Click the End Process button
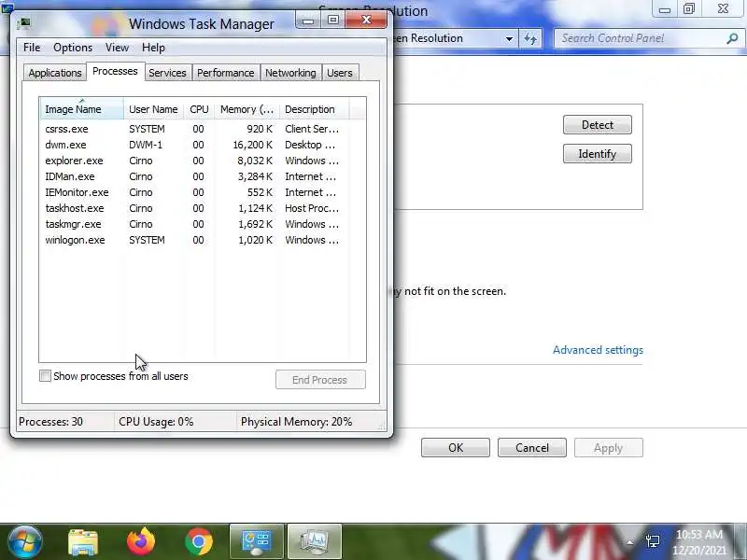 pos(320,380)
